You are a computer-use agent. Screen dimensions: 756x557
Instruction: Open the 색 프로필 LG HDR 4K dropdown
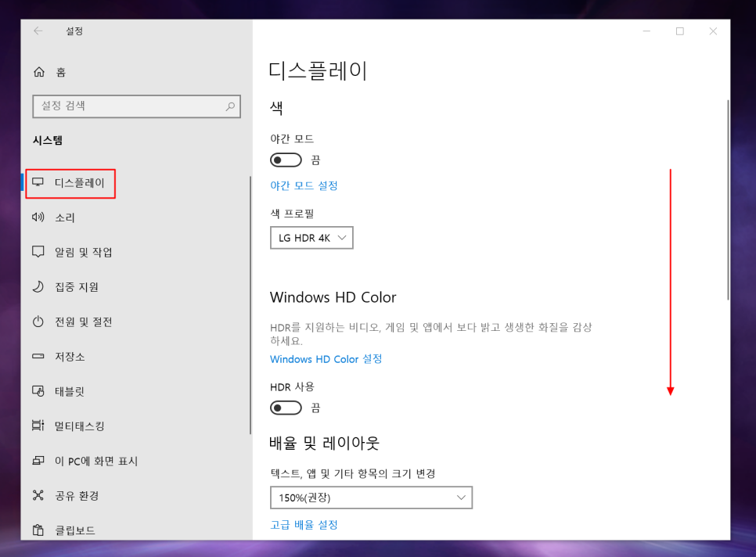[311, 238]
